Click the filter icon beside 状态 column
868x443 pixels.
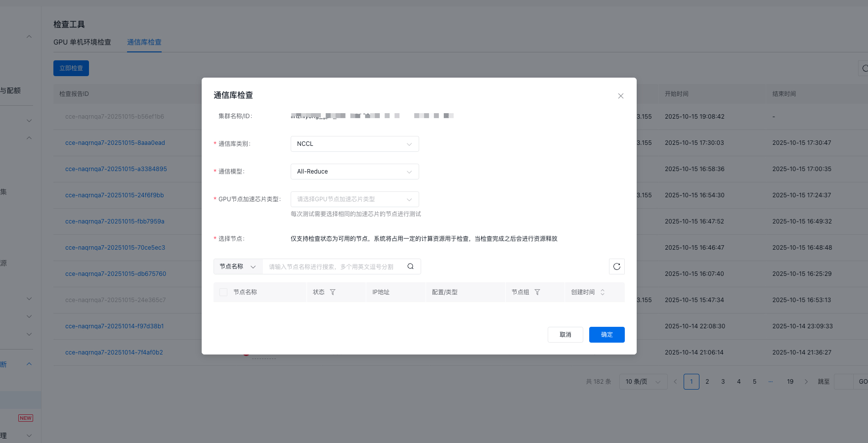[333, 292]
